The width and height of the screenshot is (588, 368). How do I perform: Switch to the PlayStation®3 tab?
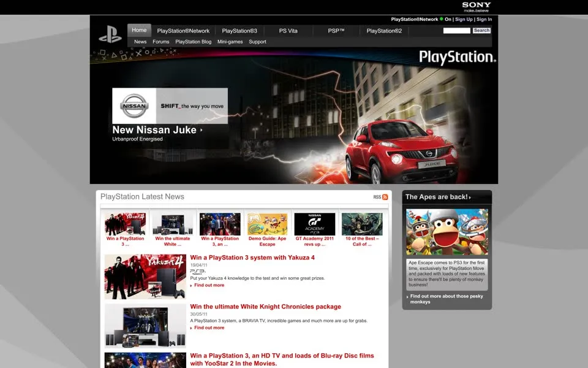tap(239, 31)
